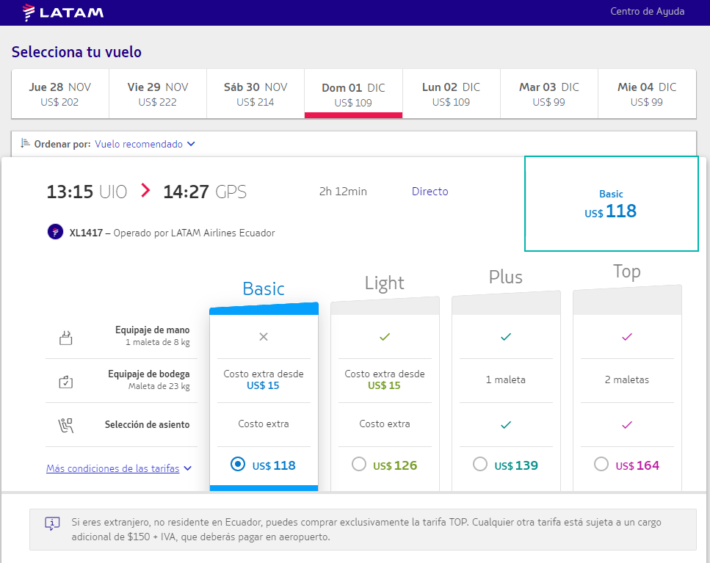Select the Dom 01 DIC date tab
Image resolution: width=710 pixels, height=563 pixels.
coord(353,94)
